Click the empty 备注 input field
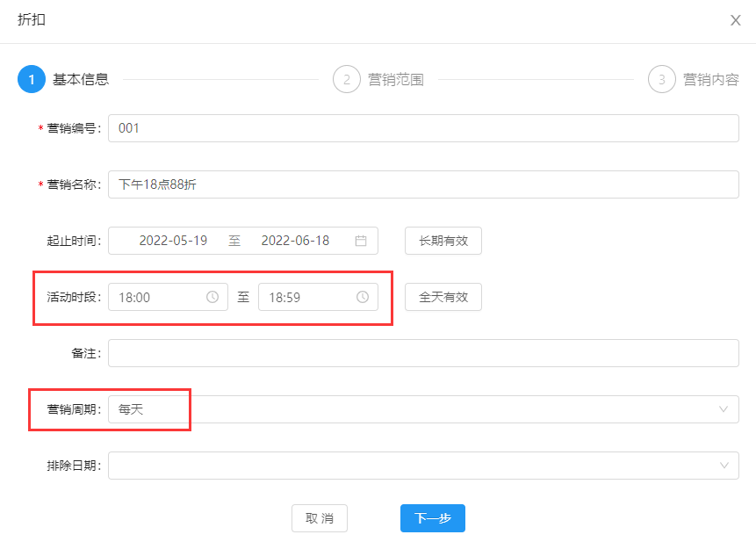Screen dimensions: 756x549 [x=423, y=353]
